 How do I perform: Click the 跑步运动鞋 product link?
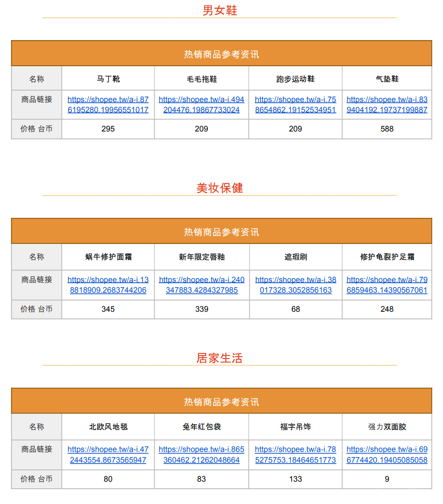295,105
